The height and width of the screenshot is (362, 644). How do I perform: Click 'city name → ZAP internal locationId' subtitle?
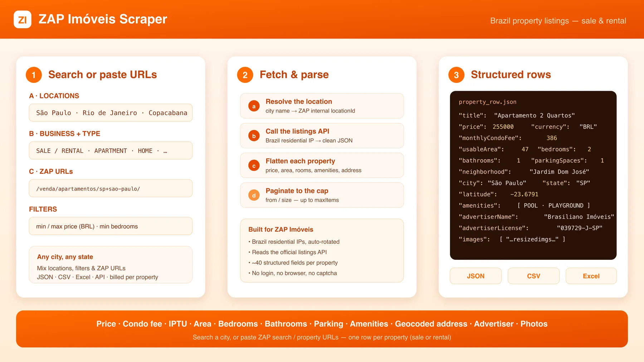point(310,111)
